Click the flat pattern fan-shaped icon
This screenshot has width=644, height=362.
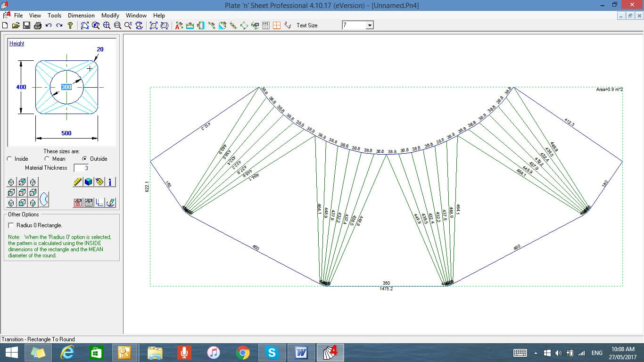[x=44, y=199]
